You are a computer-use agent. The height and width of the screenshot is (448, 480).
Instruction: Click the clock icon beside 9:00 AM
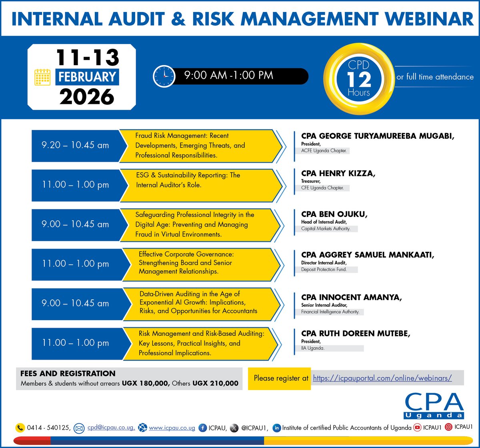pos(164,76)
